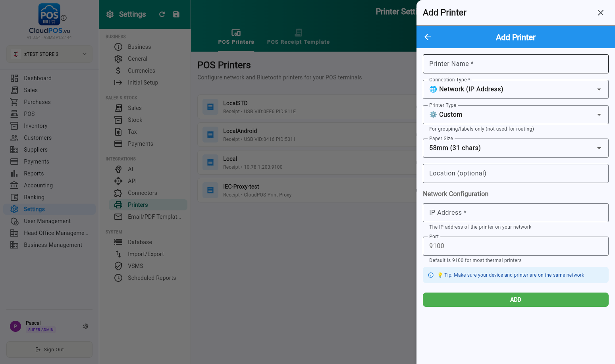Open Payments under Sales & Stock settings
The height and width of the screenshot is (364, 615).
pos(148,144)
